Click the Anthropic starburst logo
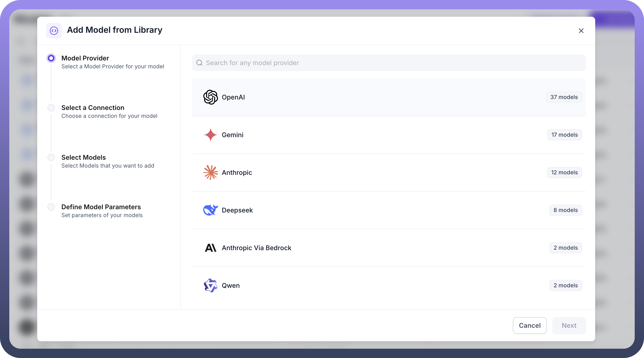The height and width of the screenshot is (358, 644). tap(210, 172)
